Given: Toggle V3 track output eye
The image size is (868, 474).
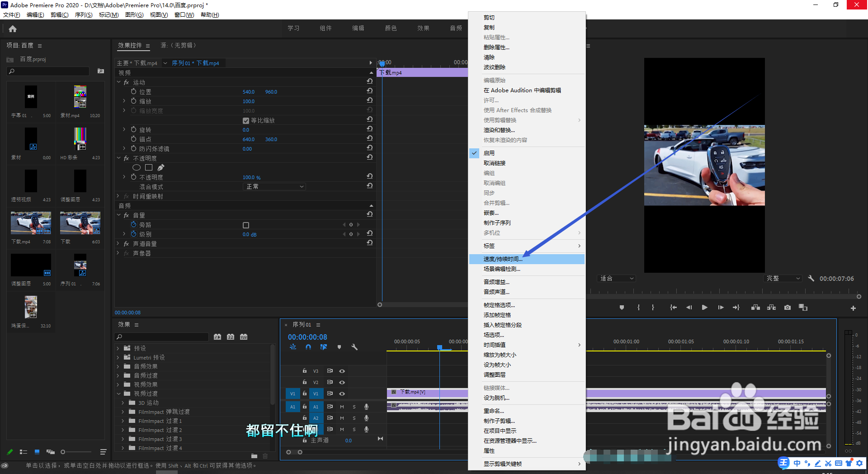Looking at the screenshot, I should click(342, 371).
